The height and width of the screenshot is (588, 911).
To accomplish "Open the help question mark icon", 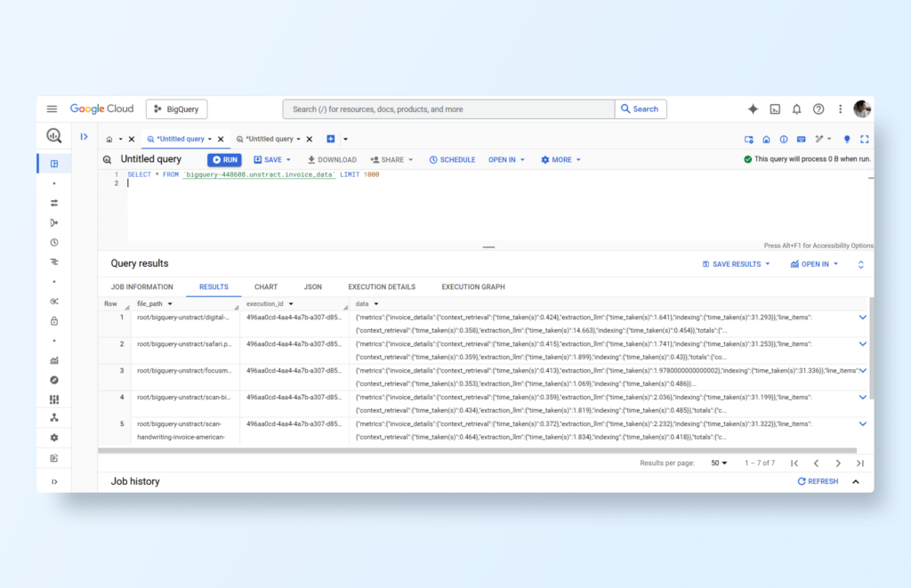I will pyautogui.click(x=818, y=109).
